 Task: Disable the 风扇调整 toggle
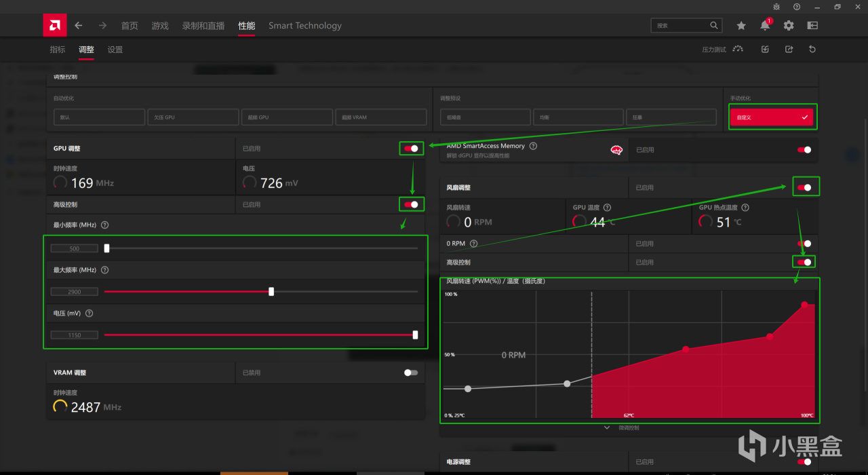pyautogui.click(x=804, y=188)
